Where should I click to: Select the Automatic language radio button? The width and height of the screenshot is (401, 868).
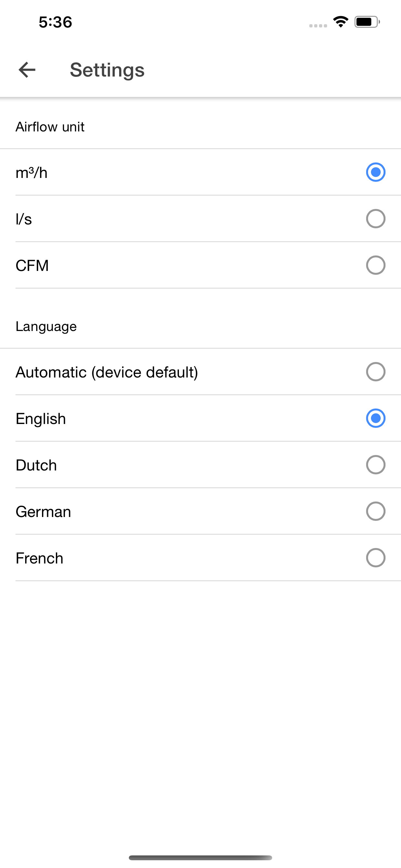(x=375, y=372)
